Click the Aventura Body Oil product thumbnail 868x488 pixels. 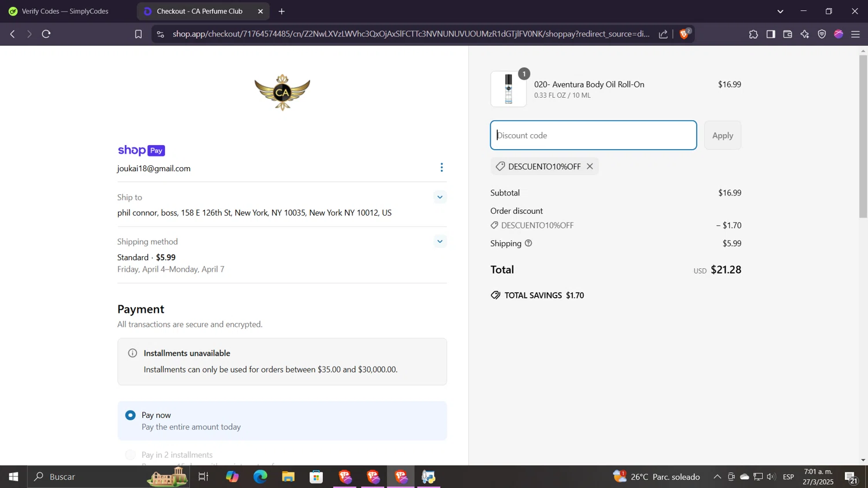(509, 89)
